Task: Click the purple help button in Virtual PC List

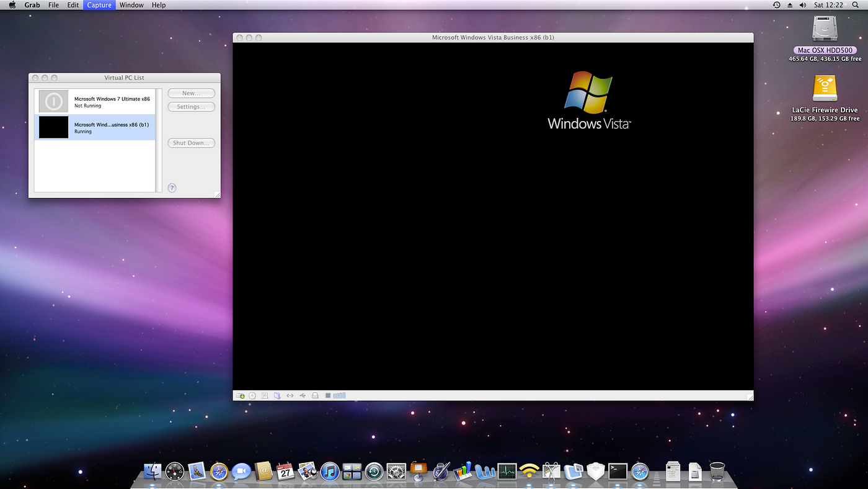Action: 172,187
